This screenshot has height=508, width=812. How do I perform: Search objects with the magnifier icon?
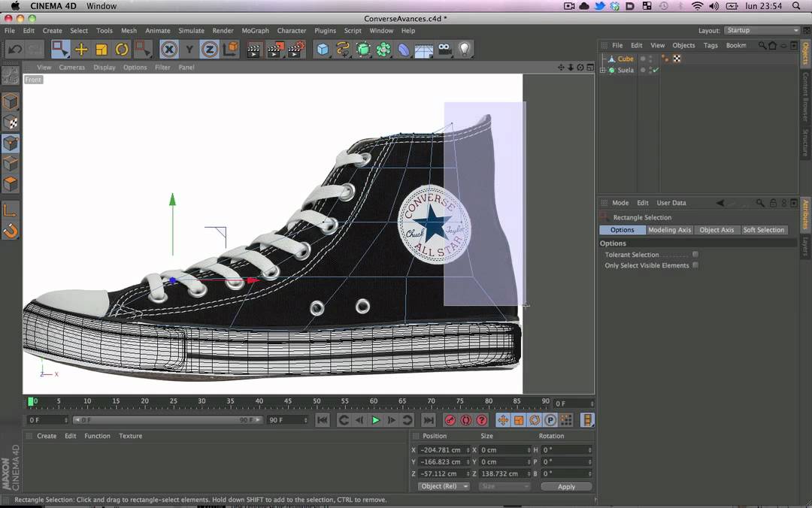point(762,46)
